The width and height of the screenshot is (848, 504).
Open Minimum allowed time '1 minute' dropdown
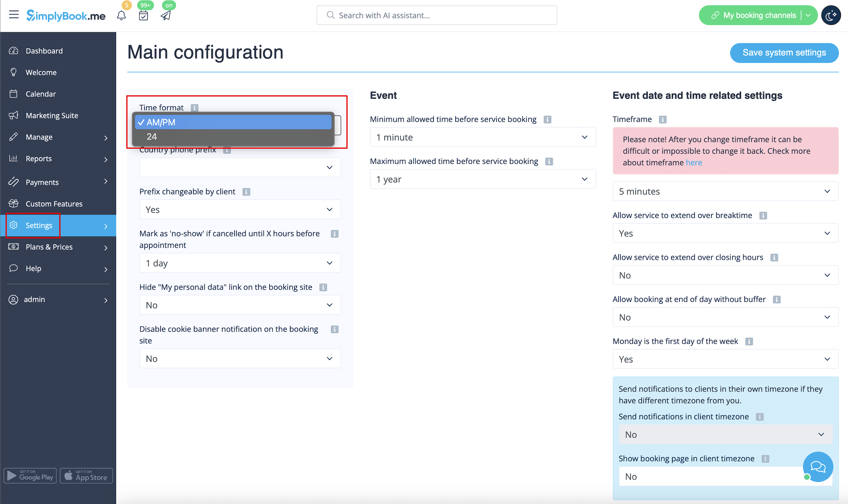[483, 137]
